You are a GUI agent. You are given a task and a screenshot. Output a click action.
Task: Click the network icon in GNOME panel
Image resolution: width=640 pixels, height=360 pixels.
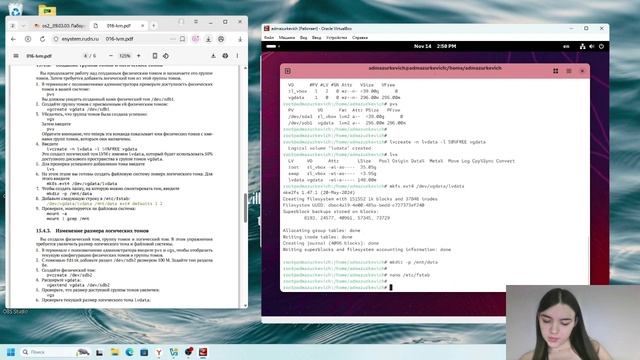(582, 47)
